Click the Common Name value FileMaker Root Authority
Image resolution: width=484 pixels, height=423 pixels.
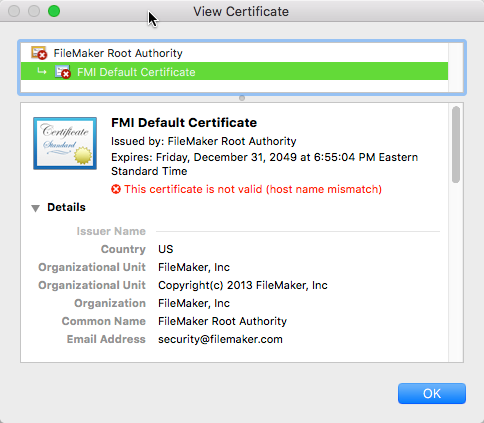pyautogui.click(x=222, y=321)
